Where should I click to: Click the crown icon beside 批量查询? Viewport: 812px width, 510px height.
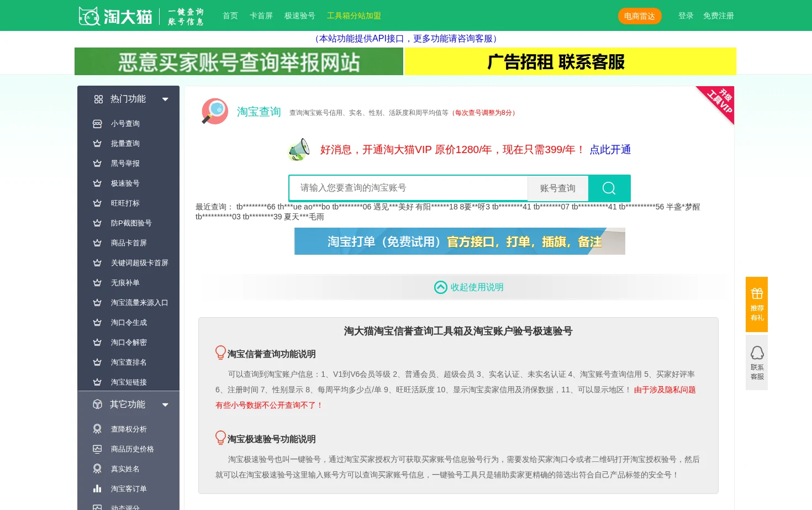(x=97, y=144)
